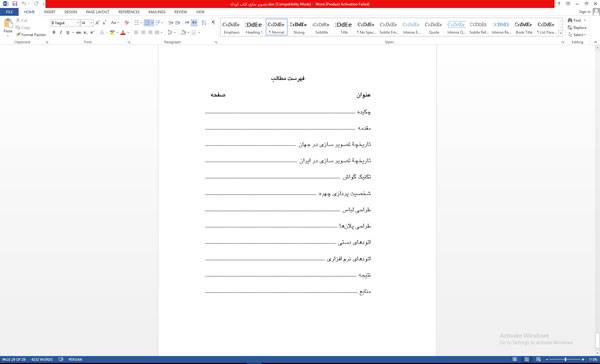Switch to Print Layout view in status bar

pos(527,359)
